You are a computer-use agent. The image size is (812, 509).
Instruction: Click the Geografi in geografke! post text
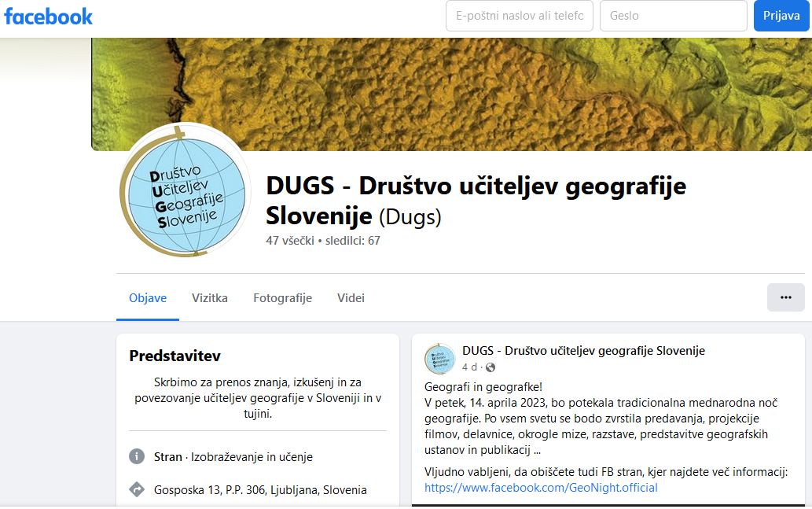483,387
